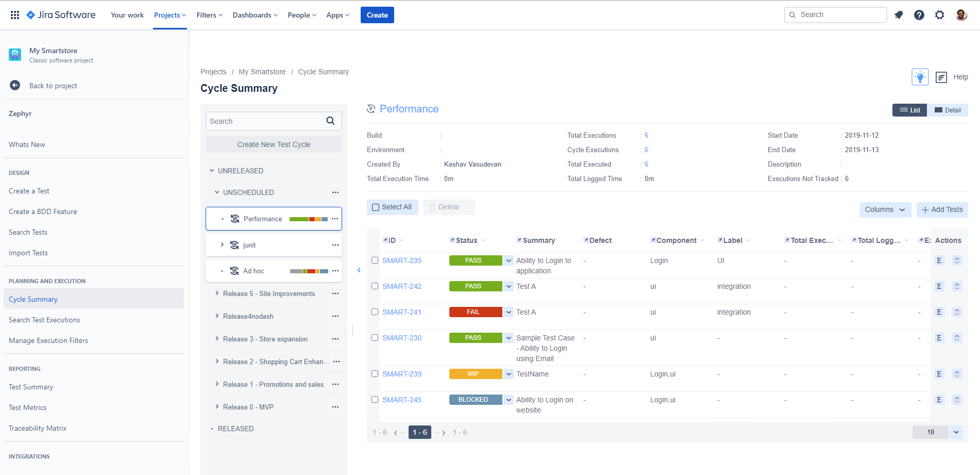980x475 pixels.
Task: Open Search Test Executions in sidebar
Action: pos(44,320)
